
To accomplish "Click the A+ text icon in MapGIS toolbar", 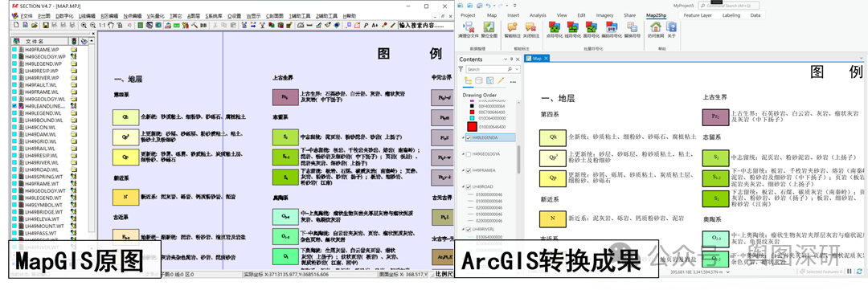I will click(375, 25).
